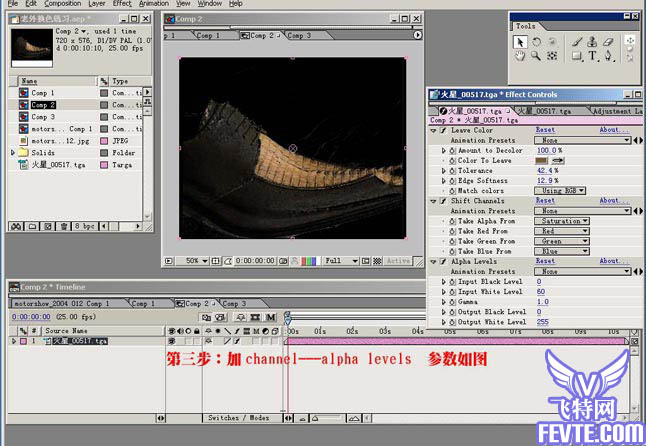Expand the Solids folder in Project
The image size is (646, 446).
[x=13, y=153]
